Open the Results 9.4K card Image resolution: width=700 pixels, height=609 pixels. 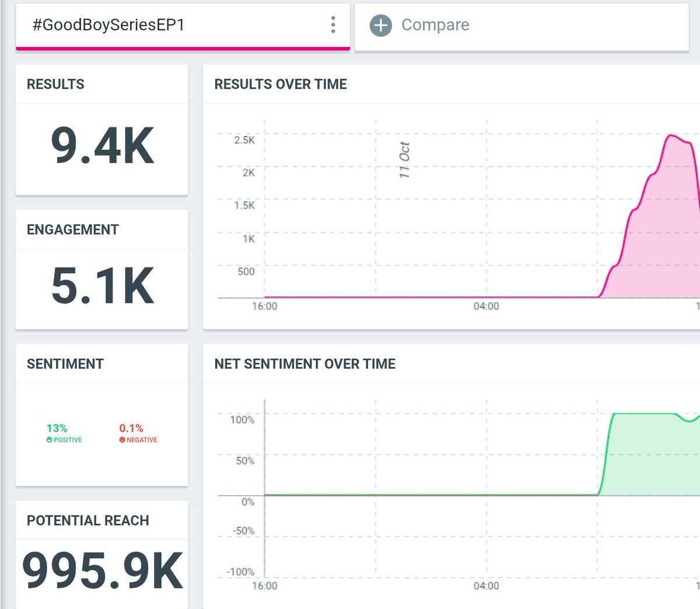click(x=101, y=129)
